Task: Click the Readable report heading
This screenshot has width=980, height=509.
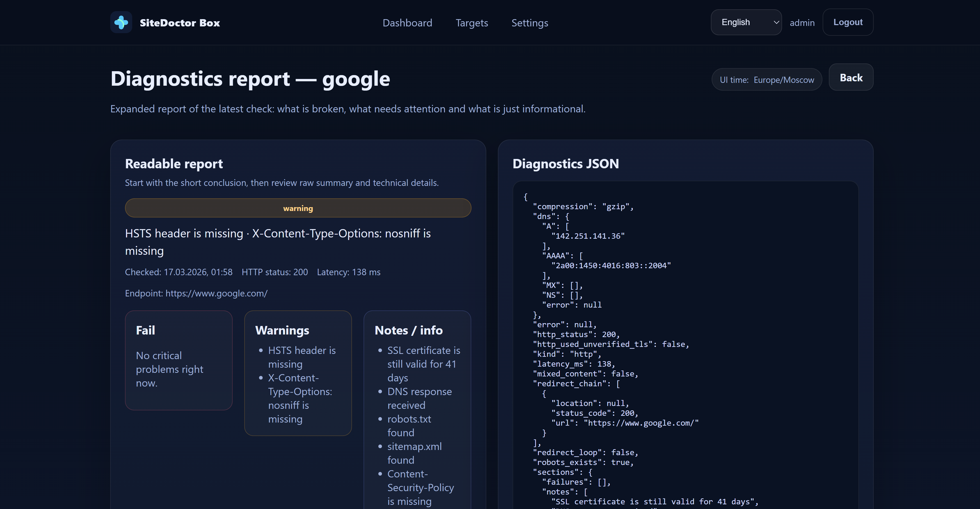Action: tap(174, 164)
